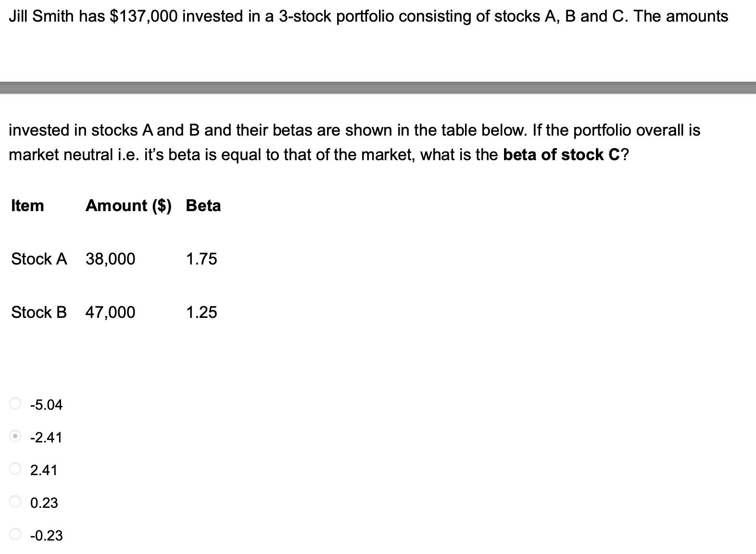The height and width of the screenshot is (554, 756).
Task: Click the currently selected -2.41 radio circle
Action: click(14, 437)
